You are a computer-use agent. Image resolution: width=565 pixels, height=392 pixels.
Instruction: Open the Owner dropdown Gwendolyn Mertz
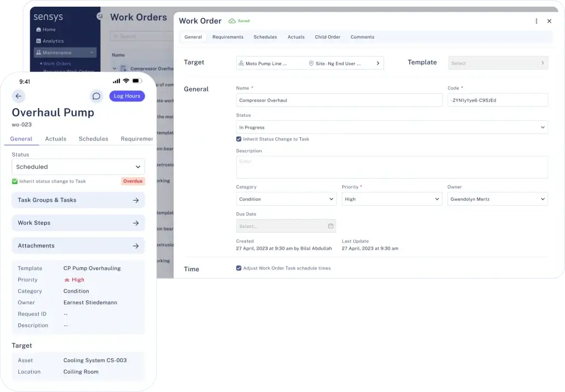[497, 199]
